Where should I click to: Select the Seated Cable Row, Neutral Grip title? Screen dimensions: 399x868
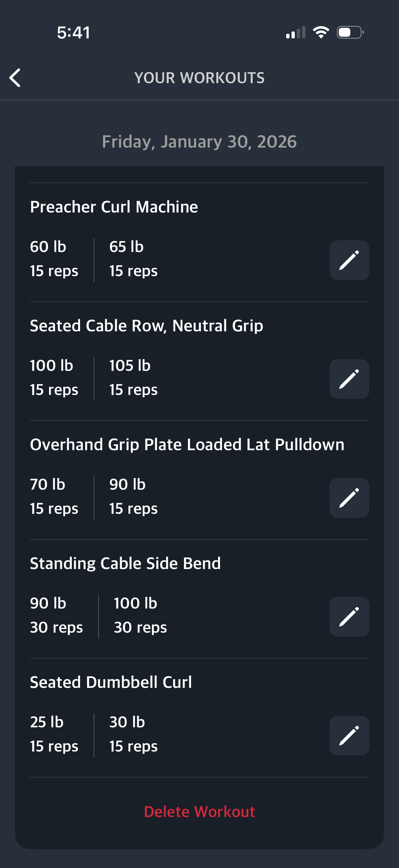147,326
